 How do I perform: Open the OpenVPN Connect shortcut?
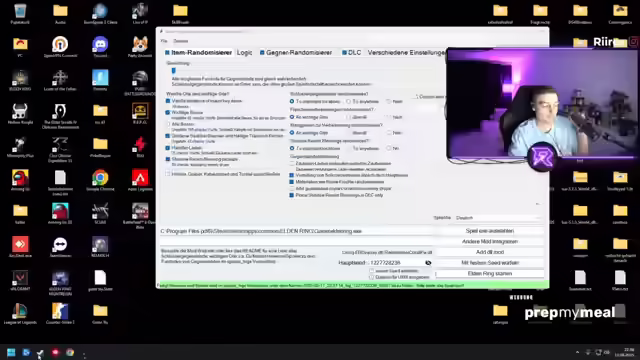(60, 46)
